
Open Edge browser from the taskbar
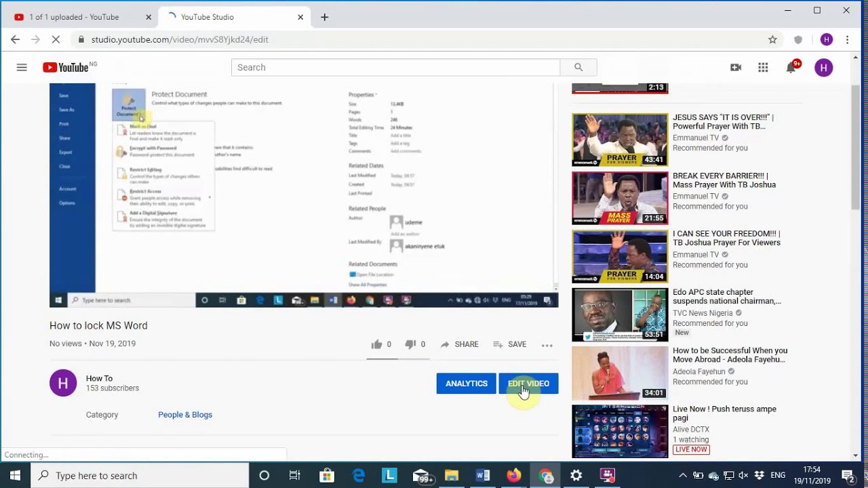tap(358, 475)
